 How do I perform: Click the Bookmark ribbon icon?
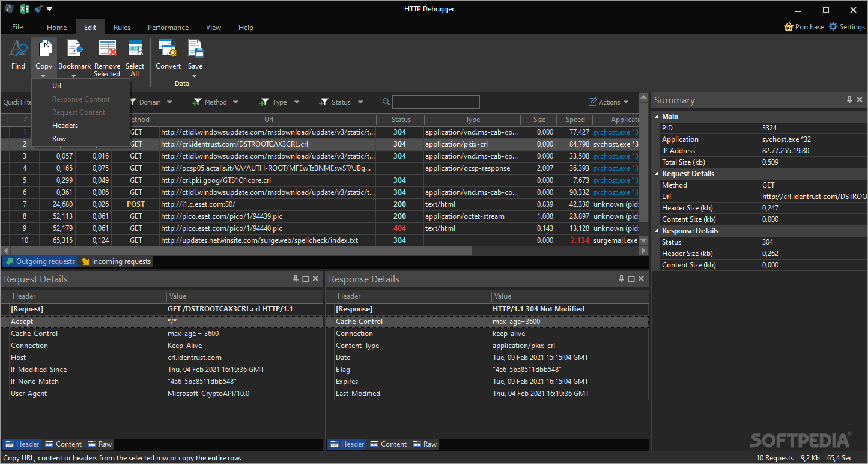coord(74,50)
